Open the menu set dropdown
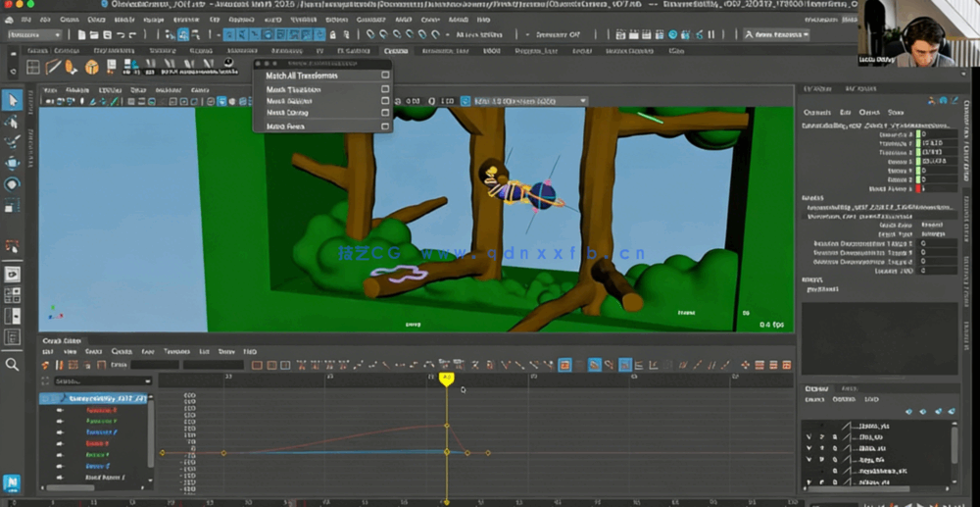Image resolution: width=980 pixels, height=507 pixels. [35, 35]
